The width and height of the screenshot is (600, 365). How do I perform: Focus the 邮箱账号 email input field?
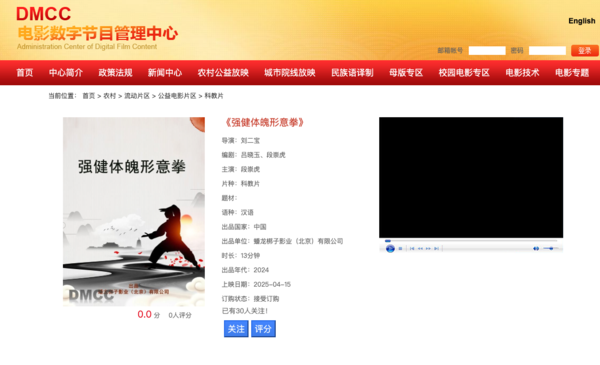pos(487,51)
